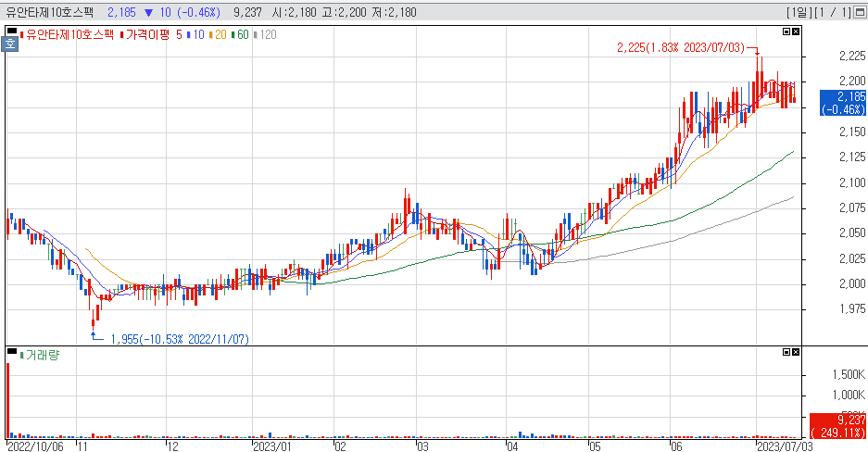Click the 2022/10/06 start date label
The height and width of the screenshot is (452, 868).
point(35,446)
